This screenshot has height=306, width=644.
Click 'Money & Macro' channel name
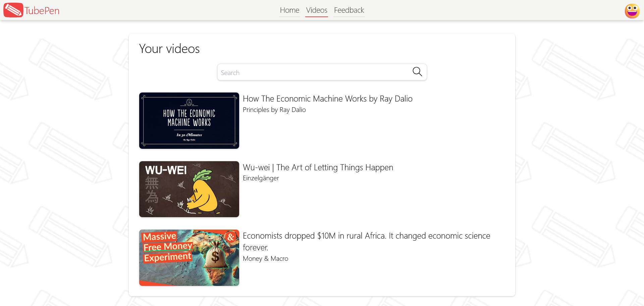[x=266, y=258]
